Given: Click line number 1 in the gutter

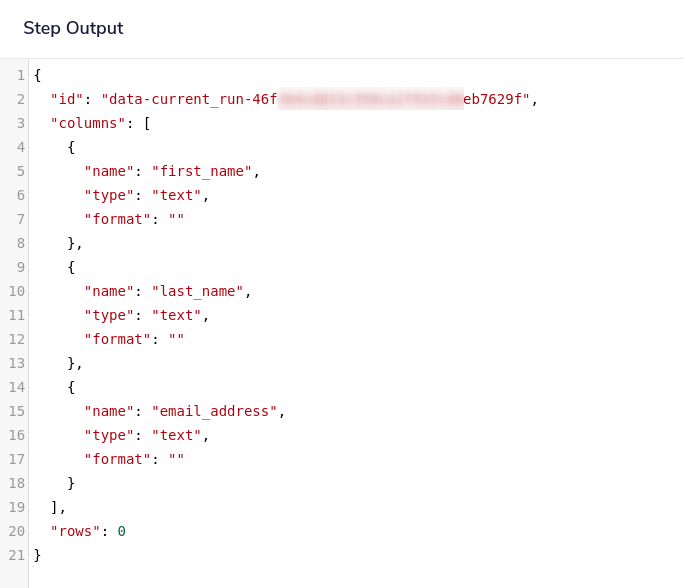Looking at the screenshot, I should [x=20, y=75].
